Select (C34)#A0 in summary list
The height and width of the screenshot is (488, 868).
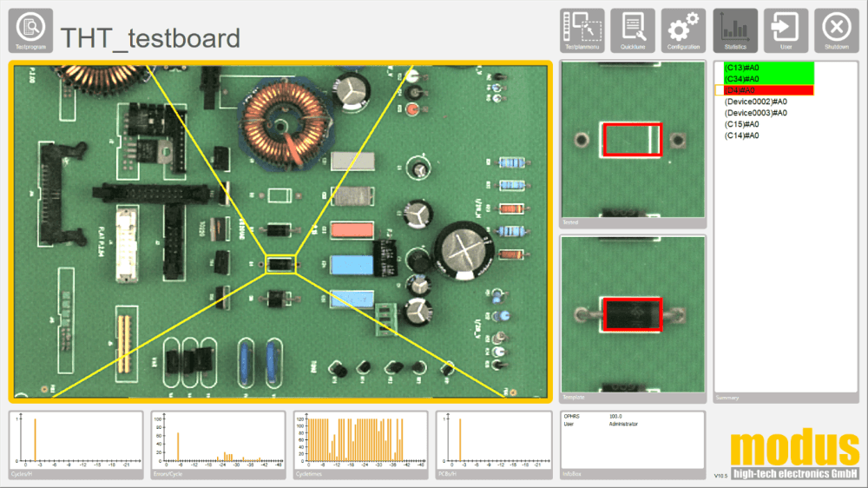pyautogui.click(x=769, y=79)
